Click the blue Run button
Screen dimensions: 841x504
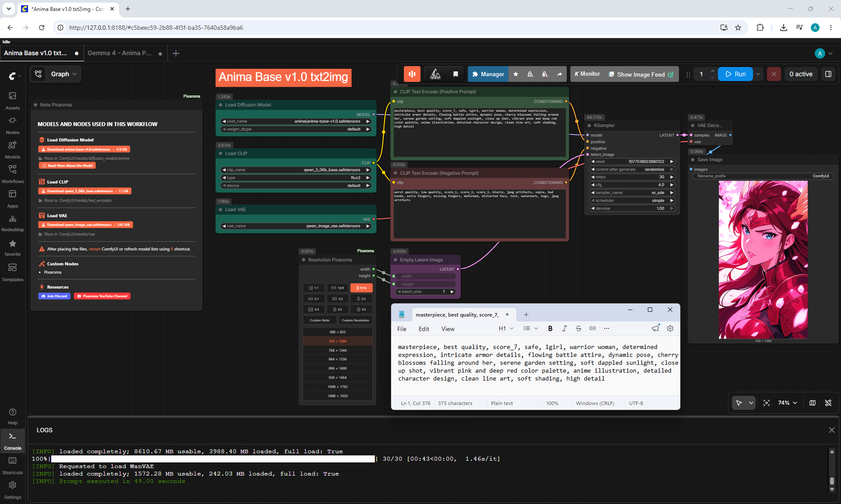click(x=735, y=74)
